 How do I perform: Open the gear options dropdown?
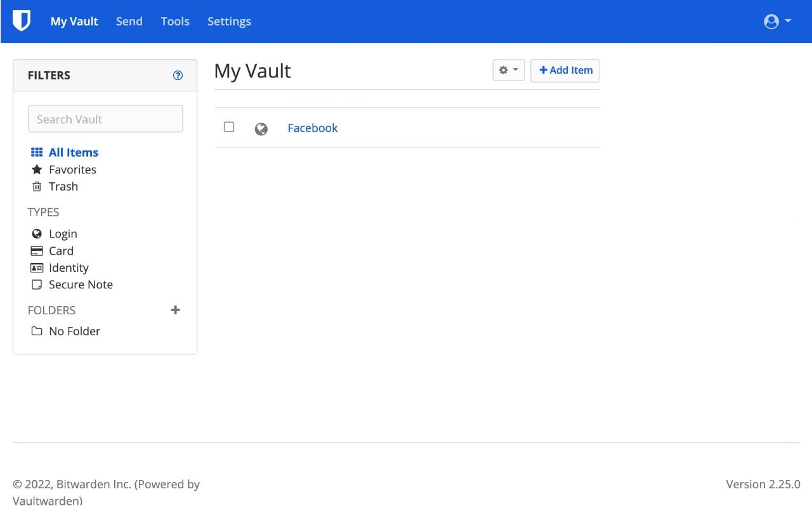tap(508, 70)
